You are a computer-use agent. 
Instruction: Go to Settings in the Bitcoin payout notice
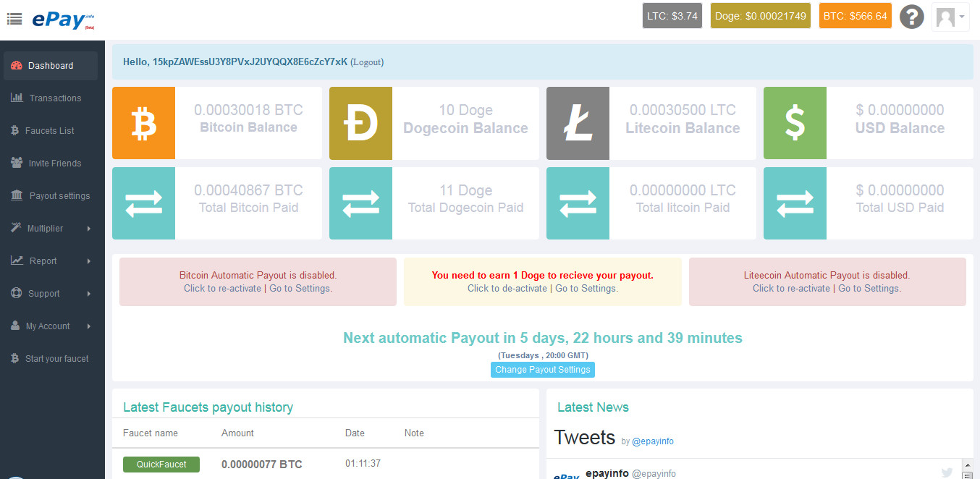click(x=300, y=288)
